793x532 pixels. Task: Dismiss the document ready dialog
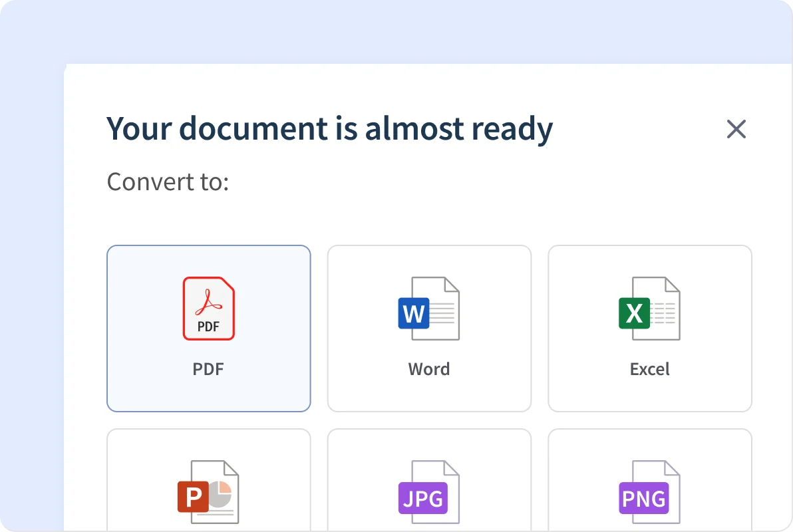coord(736,130)
